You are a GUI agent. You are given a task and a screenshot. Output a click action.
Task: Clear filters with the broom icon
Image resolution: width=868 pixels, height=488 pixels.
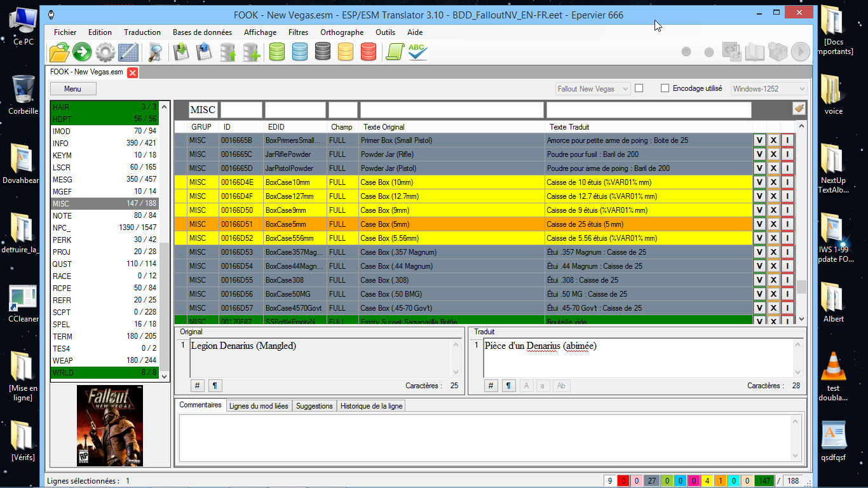(x=799, y=109)
